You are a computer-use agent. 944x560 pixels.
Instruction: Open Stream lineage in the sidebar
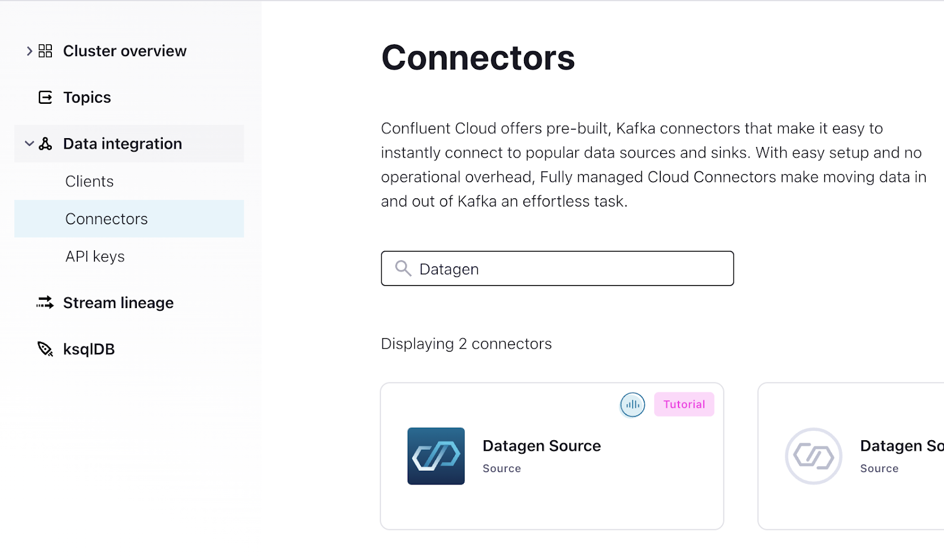coord(118,303)
